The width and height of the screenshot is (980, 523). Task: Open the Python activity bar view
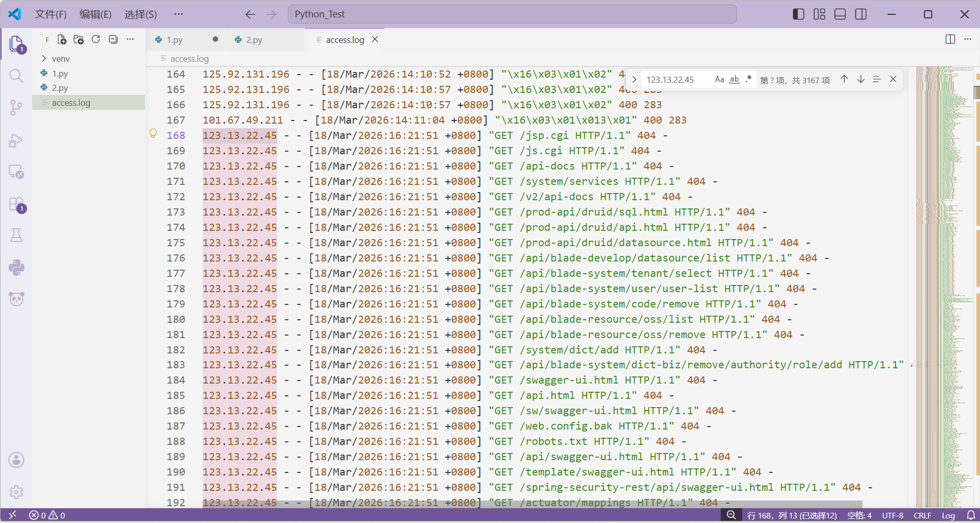coord(16,268)
